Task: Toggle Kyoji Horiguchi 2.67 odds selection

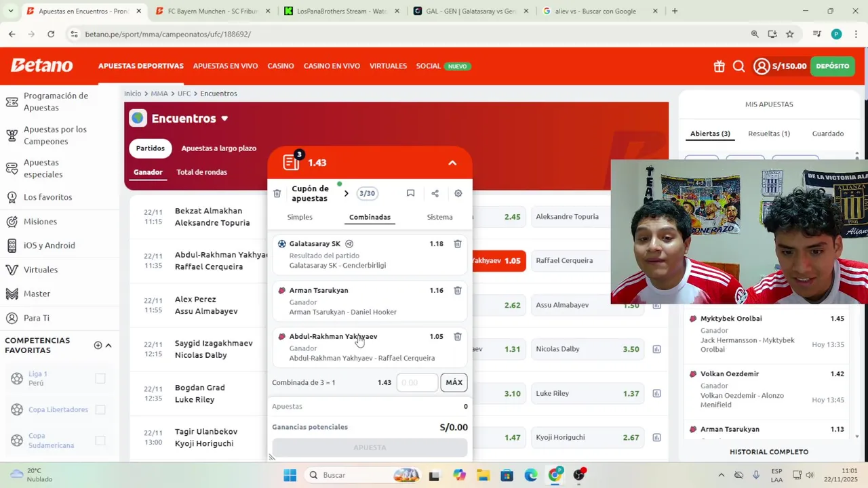Action: pyautogui.click(x=587, y=437)
